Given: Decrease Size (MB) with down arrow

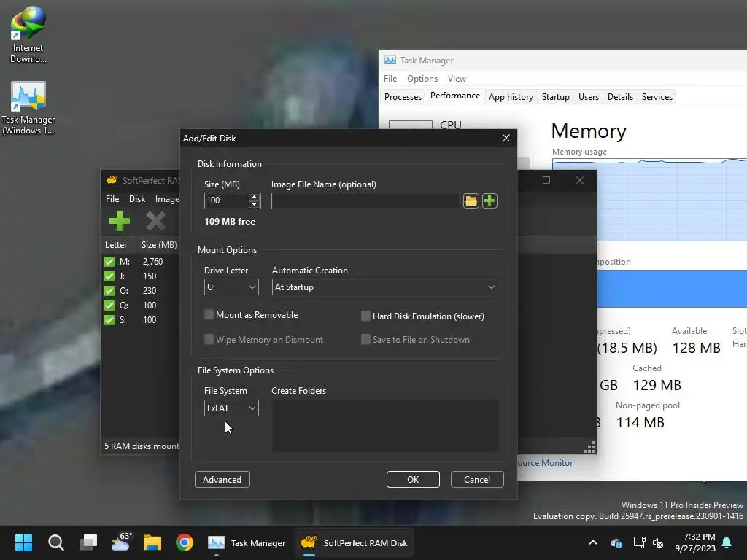Looking at the screenshot, I should 255,204.
